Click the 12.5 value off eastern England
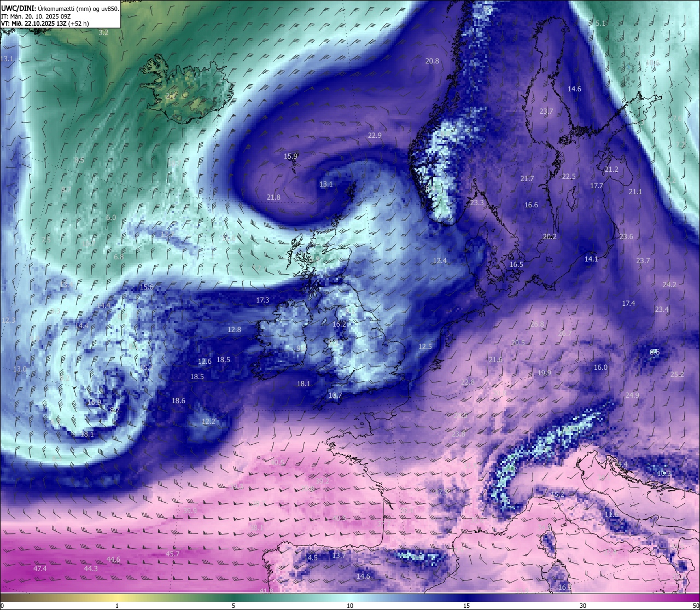Viewport: 700px width, 610px height. tap(425, 346)
